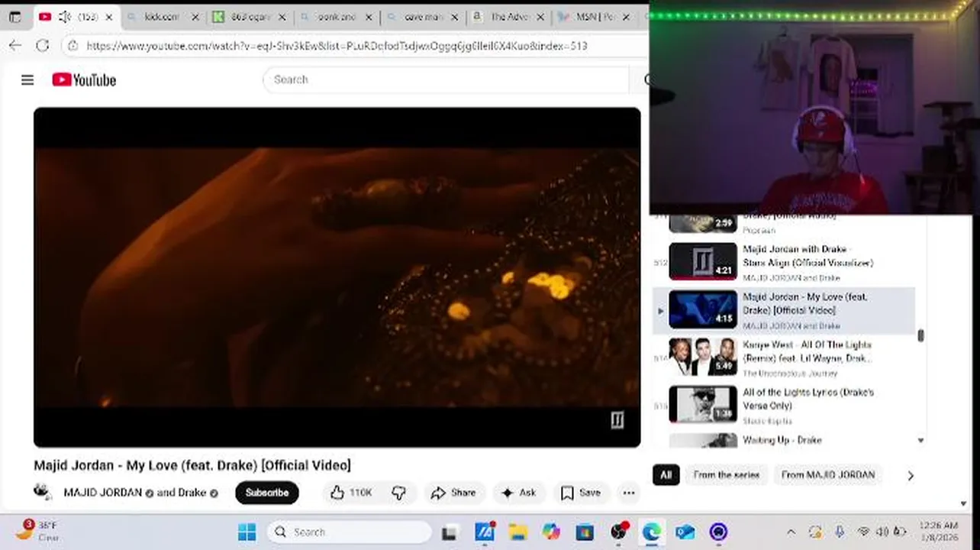The image size is (980, 550).
Task: Click the microphone tray icon
Action: (839, 532)
